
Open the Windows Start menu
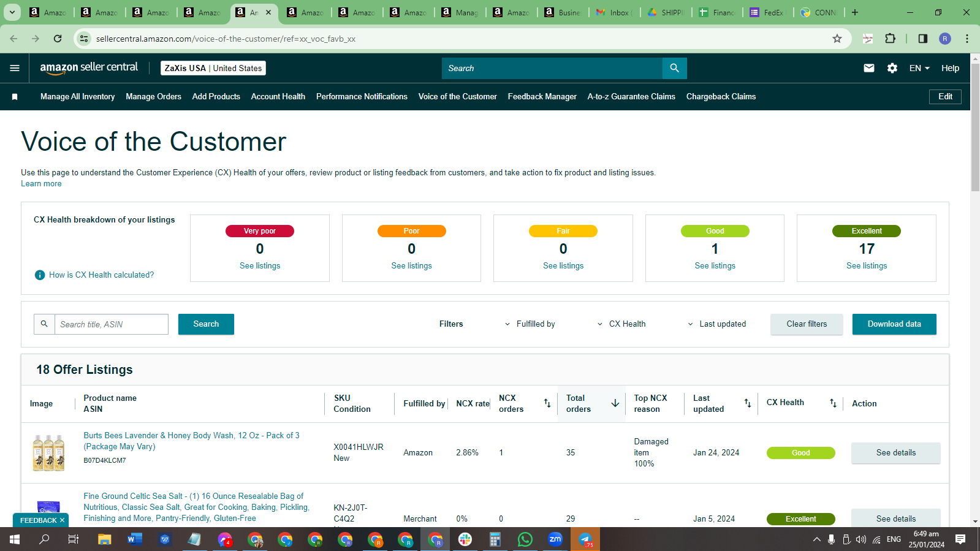(15, 539)
